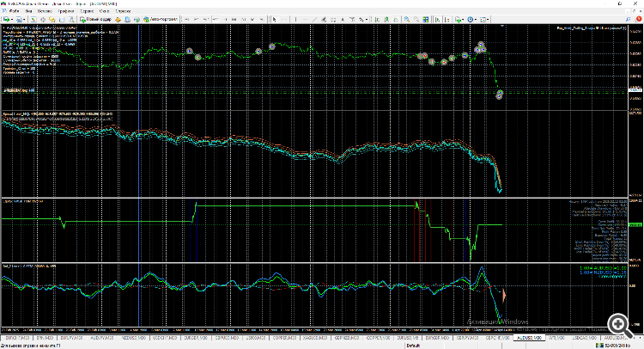Select the lowest trade marker on price chart
Viewport: 644px width, 349px height.
499,96
